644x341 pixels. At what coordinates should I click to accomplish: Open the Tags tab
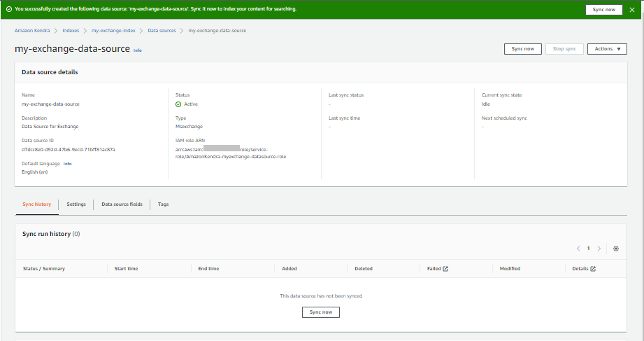[x=164, y=204]
